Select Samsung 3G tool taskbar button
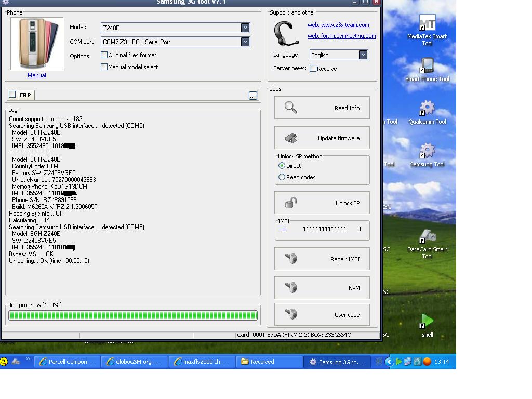The image size is (532, 399). point(336,362)
